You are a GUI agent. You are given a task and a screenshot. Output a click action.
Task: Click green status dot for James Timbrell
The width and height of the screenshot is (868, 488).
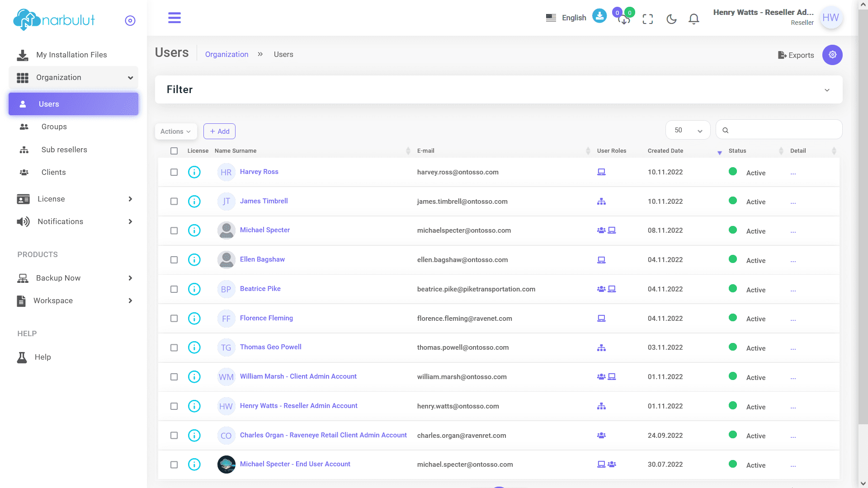tap(733, 201)
